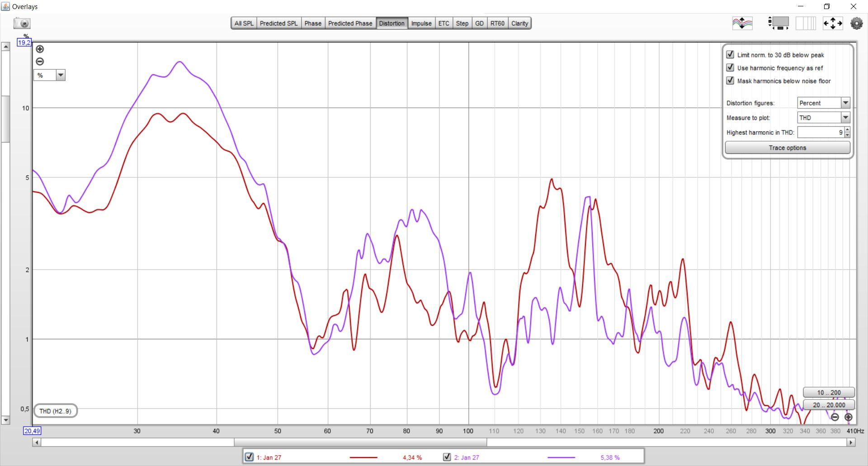The height and width of the screenshot is (466, 868).
Task: Toggle Use harmonic frequency as ref
Action: click(730, 68)
